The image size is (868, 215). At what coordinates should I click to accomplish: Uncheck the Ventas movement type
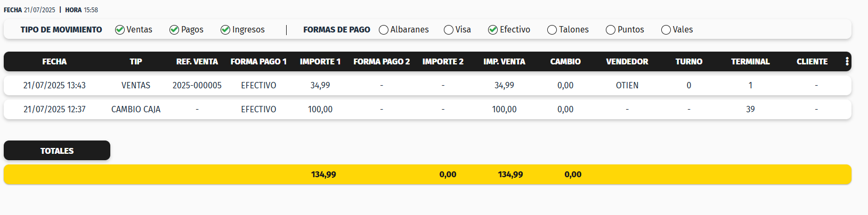[x=120, y=30]
